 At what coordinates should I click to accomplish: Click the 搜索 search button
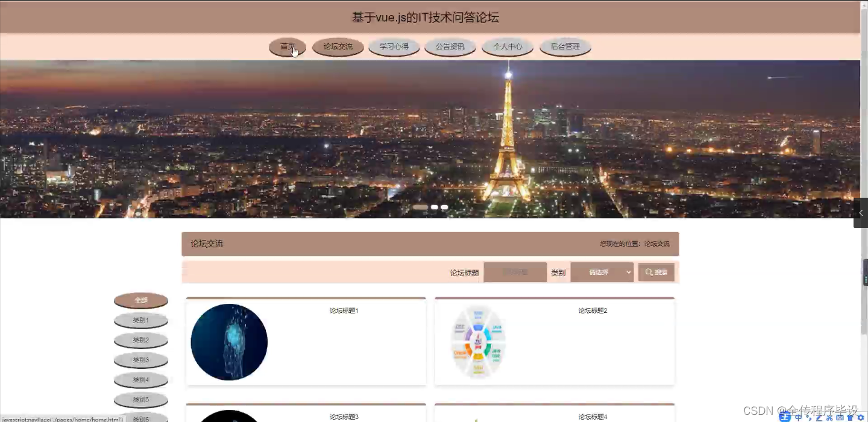[x=656, y=272]
